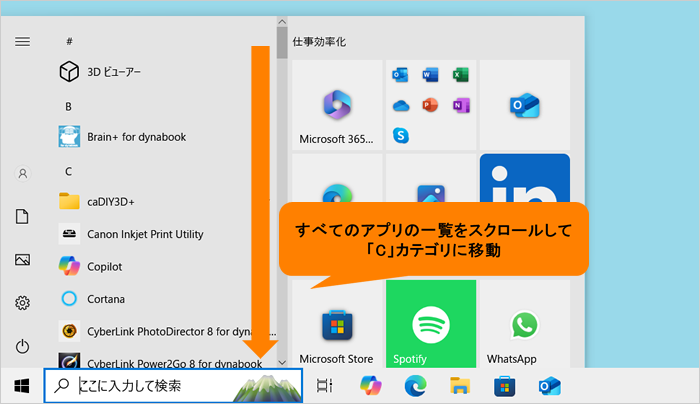Click the scroll-down arrow of app list
The height and width of the screenshot is (404, 700).
coord(282,362)
